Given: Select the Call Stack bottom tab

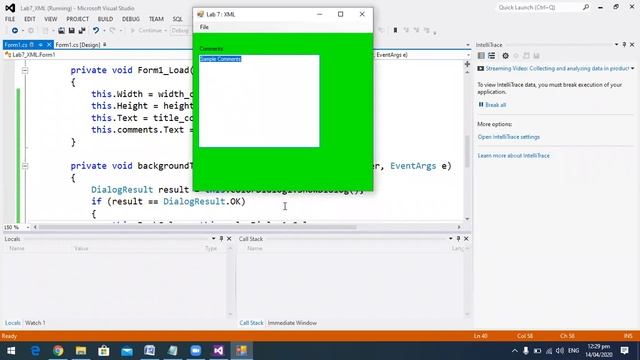Looking at the screenshot, I should pyautogui.click(x=251, y=323).
